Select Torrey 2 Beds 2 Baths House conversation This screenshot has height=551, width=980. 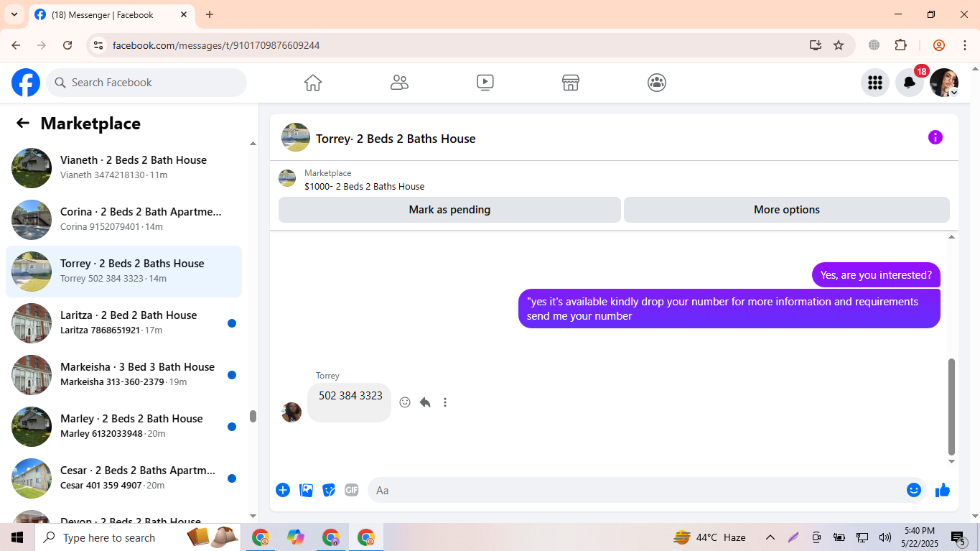(x=123, y=272)
